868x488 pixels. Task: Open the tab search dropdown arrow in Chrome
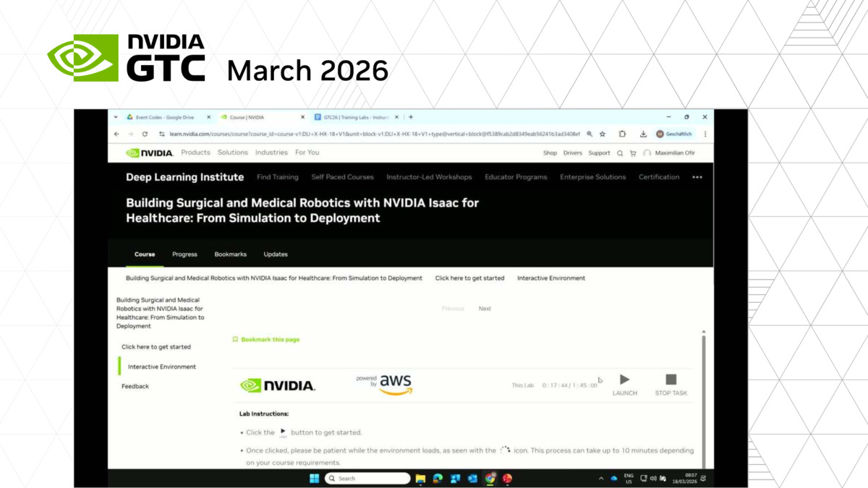116,117
